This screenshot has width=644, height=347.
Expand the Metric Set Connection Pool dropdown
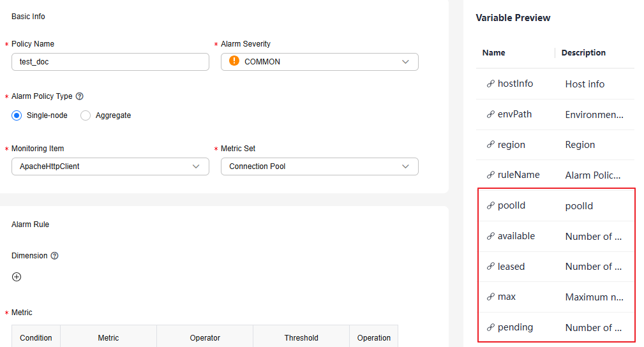[320, 166]
